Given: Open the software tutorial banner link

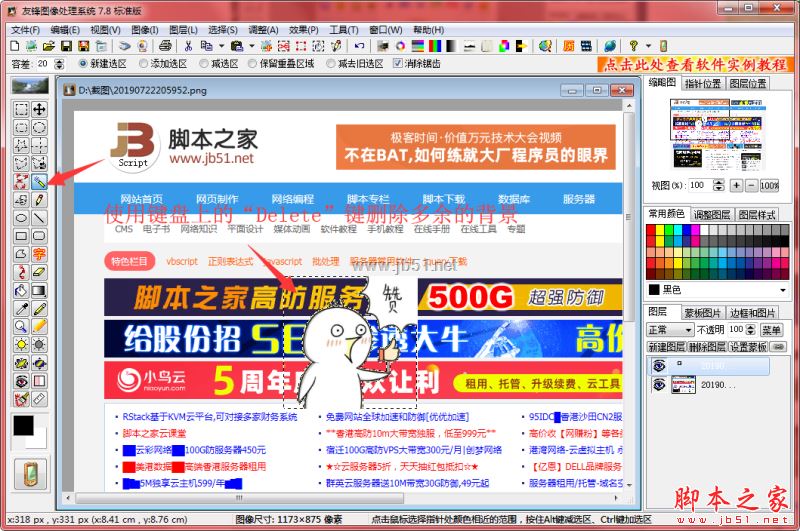Looking at the screenshot, I should point(695,64).
